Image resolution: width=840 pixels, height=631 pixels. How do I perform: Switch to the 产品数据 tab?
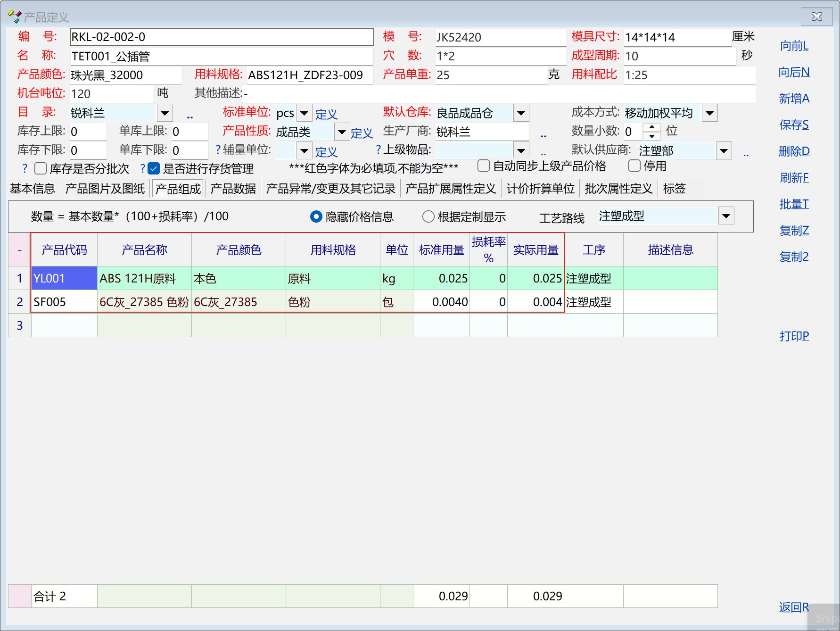[233, 189]
